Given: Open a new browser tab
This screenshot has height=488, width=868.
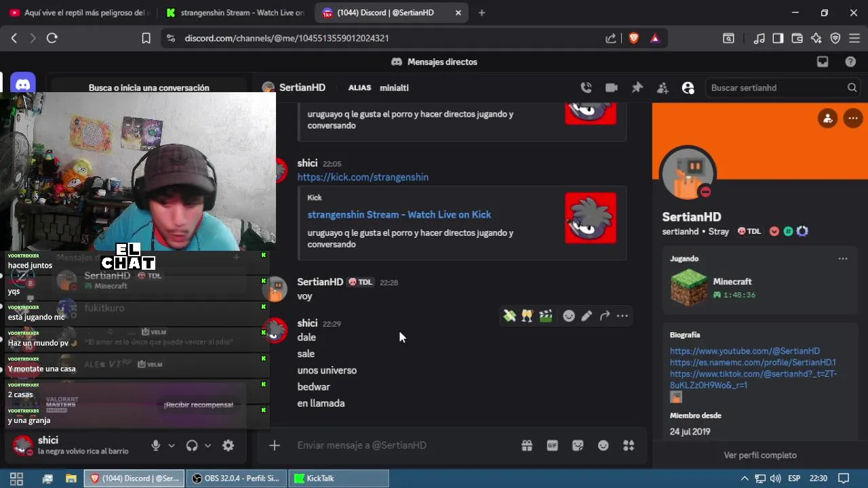Looking at the screenshot, I should click(x=481, y=12).
